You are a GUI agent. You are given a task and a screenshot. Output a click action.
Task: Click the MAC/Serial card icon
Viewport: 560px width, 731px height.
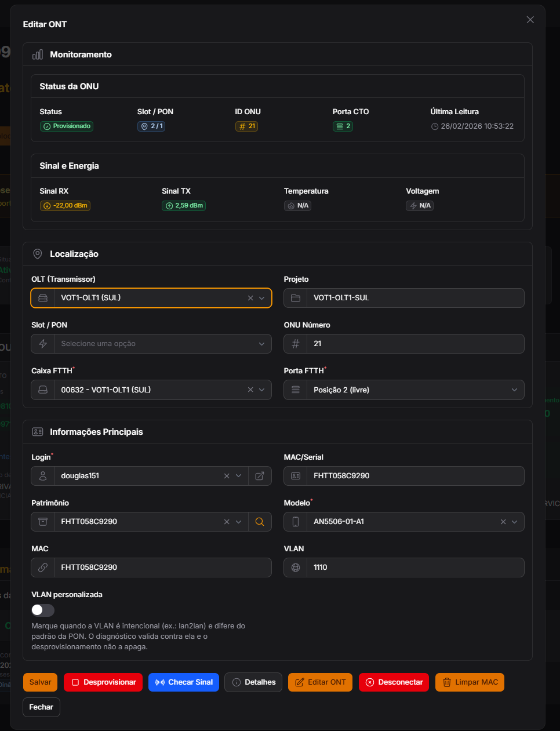[x=296, y=476]
